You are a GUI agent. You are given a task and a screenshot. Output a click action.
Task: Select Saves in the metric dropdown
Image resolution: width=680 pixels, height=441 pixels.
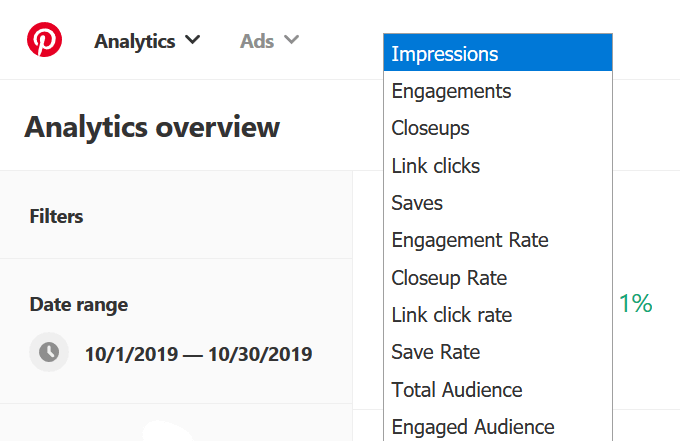click(x=497, y=203)
